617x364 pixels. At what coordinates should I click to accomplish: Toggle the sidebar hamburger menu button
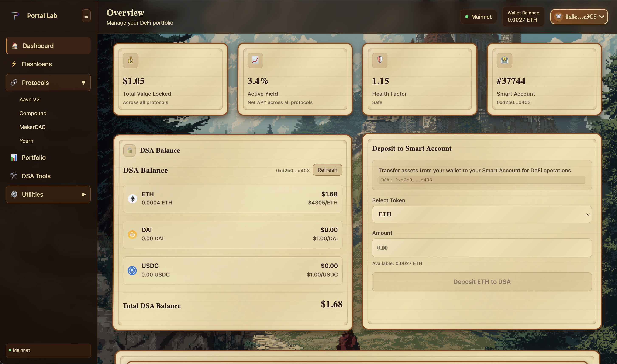86,16
